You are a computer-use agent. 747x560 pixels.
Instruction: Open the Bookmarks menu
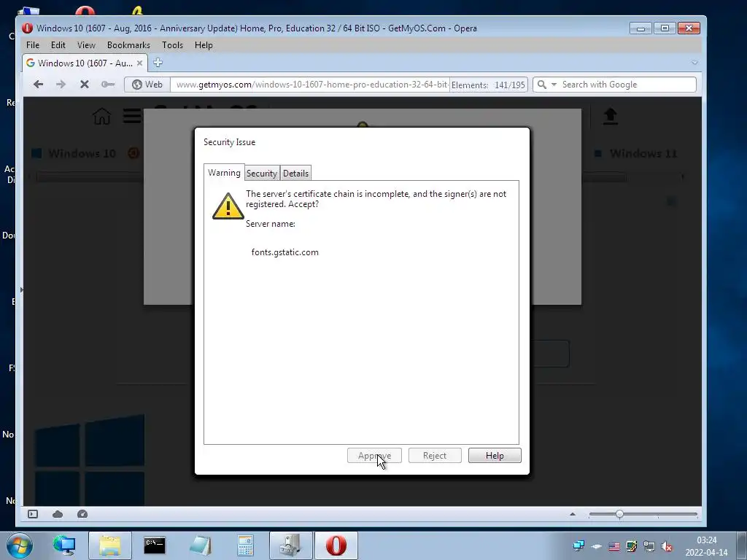pyautogui.click(x=128, y=44)
